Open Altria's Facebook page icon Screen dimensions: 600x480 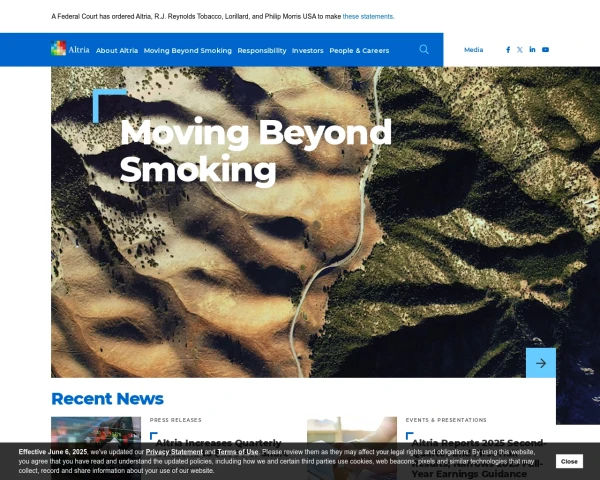click(x=508, y=49)
